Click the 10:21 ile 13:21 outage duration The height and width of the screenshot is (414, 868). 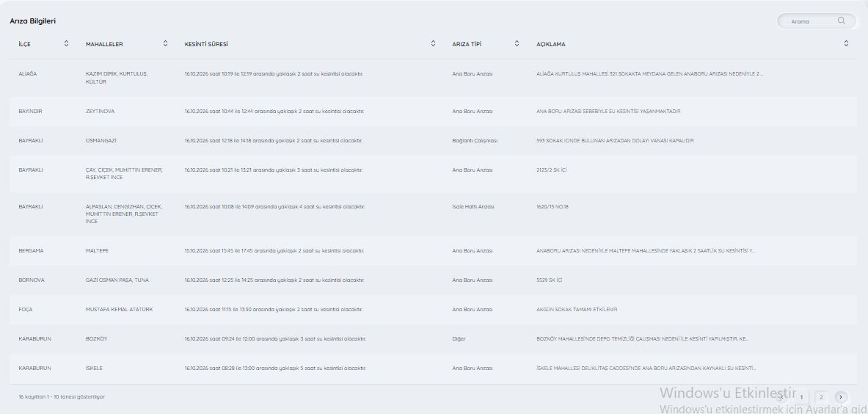coord(274,170)
